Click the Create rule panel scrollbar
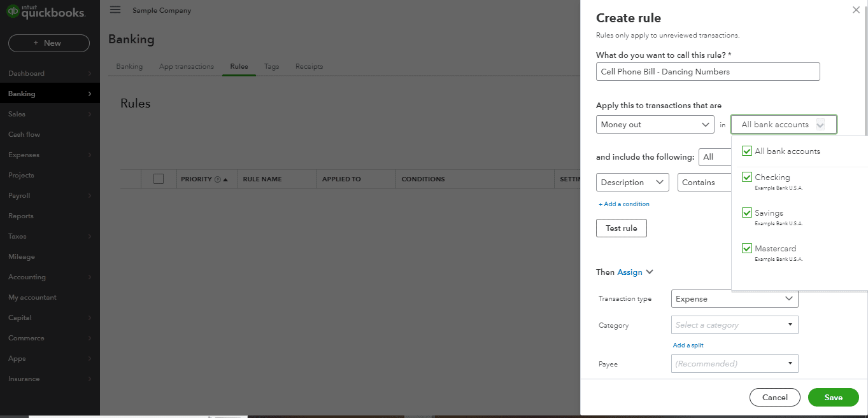The image size is (868, 418). [x=865, y=70]
